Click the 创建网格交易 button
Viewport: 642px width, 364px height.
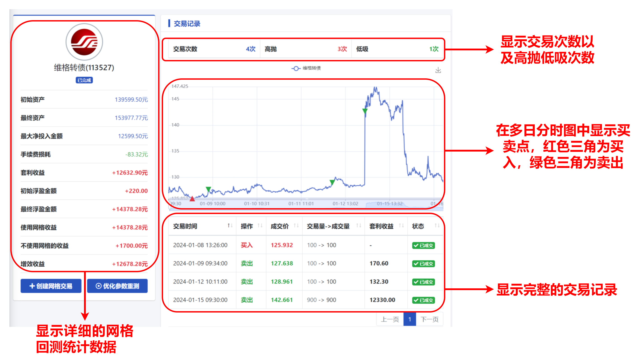click(x=51, y=286)
